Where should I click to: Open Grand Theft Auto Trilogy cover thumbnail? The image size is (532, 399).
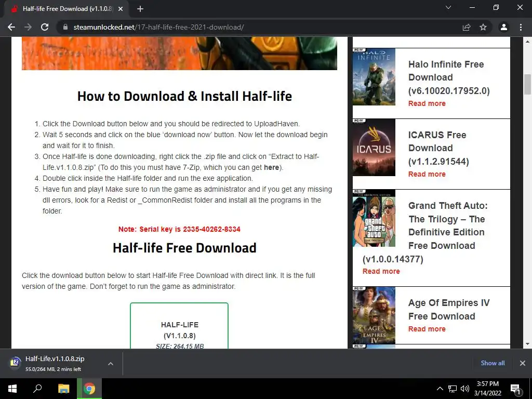coord(374,218)
